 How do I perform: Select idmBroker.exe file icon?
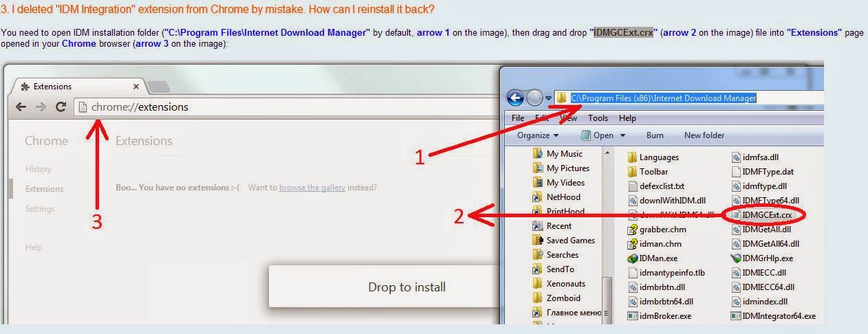[x=632, y=316]
